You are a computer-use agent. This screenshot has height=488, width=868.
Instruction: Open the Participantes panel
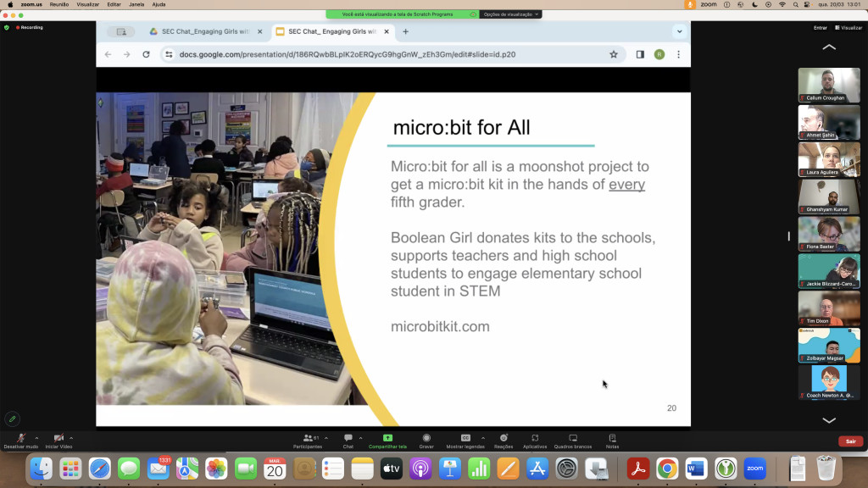pyautogui.click(x=306, y=439)
